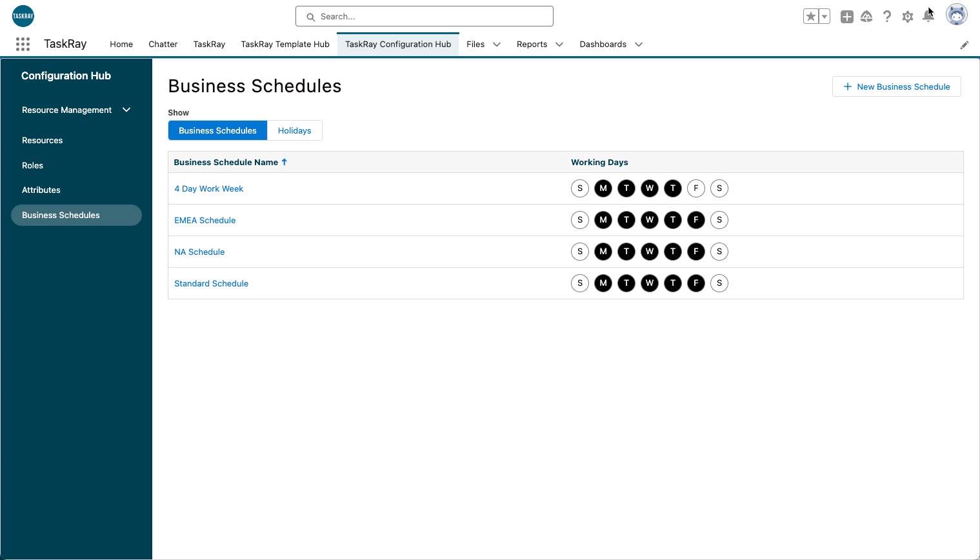Select the TaskRay Configuration Hub tab
This screenshot has width=980, height=560.
(x=398, y=45)
